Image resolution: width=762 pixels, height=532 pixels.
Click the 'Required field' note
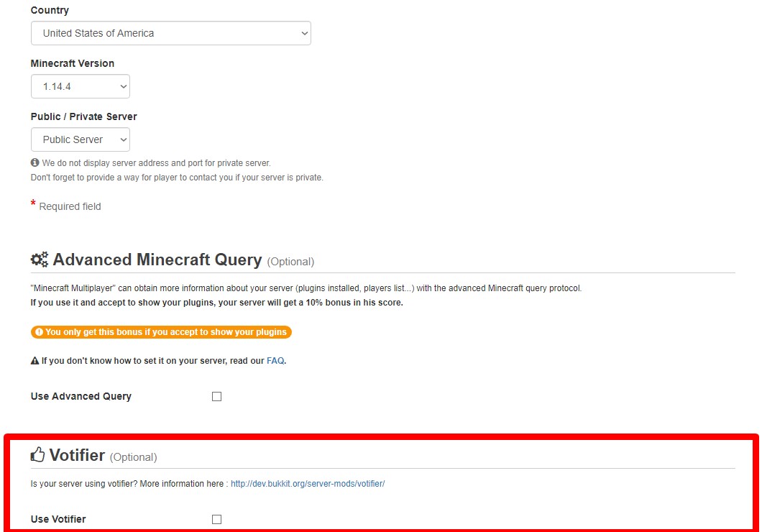coord(70,206)
